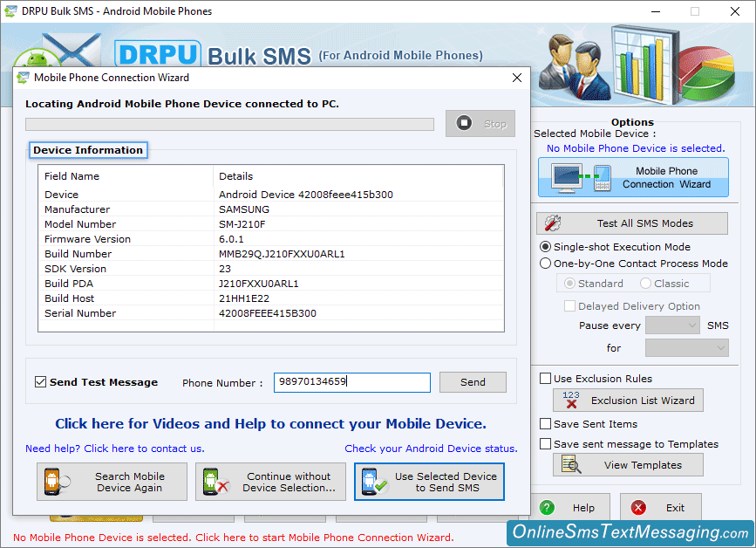This screenshot has width=756, height=548.
Task: Click Test All SMS Modes
Action: (x=631, y=223)
